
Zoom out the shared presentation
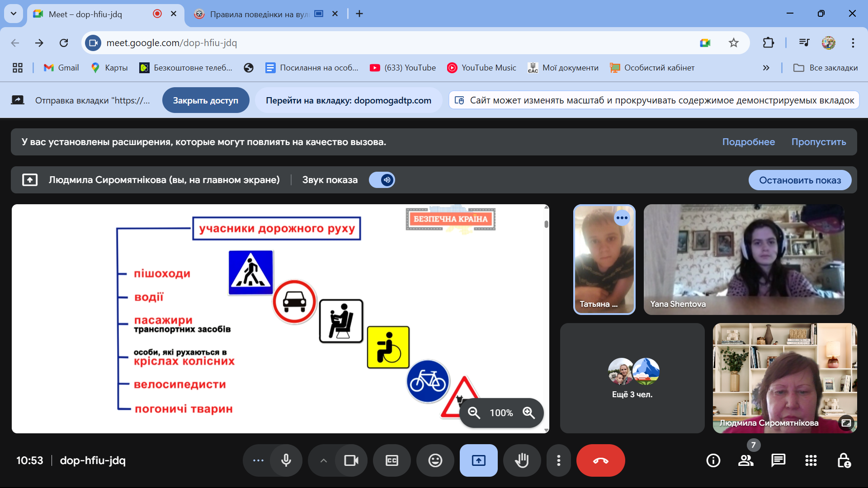[474, 413]
